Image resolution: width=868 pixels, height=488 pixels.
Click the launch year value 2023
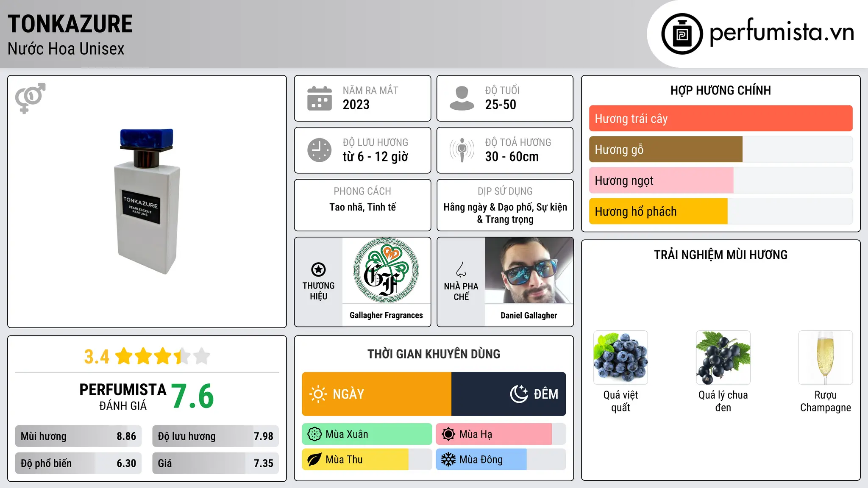(356, 105)
